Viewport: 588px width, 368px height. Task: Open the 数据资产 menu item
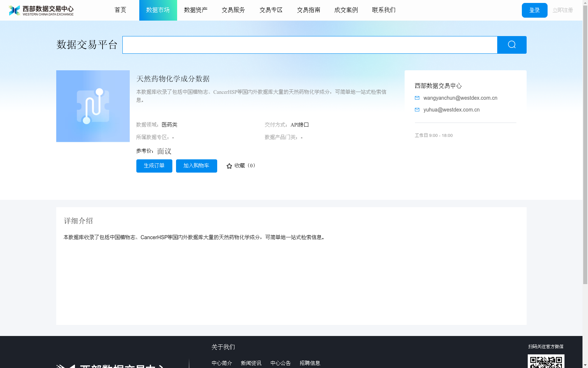point(196,10)
